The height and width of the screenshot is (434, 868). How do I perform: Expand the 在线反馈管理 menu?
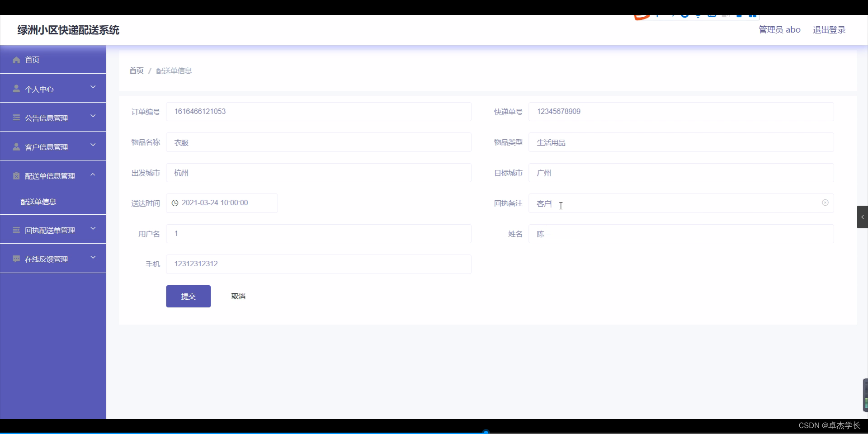pos(93,258)
